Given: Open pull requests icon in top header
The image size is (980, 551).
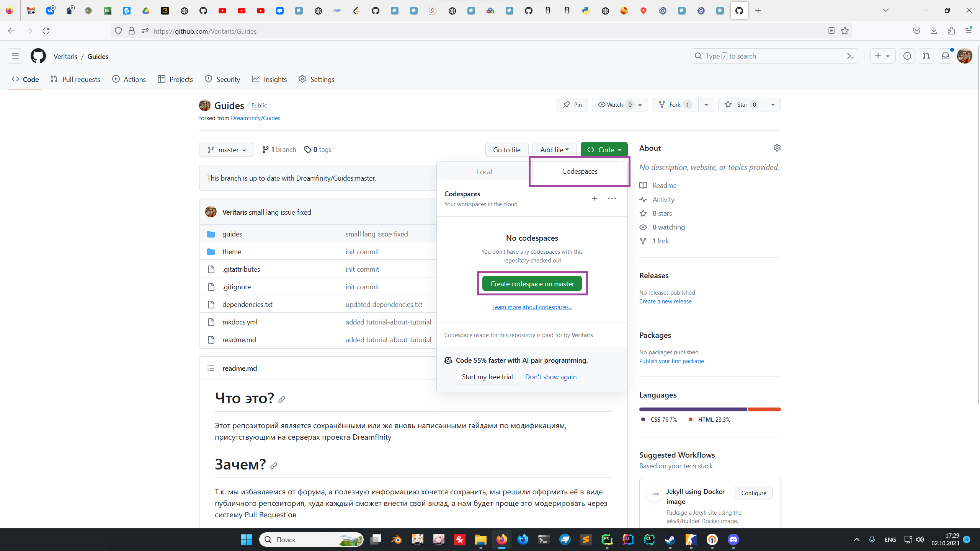Looking at the screenshot, I should [926, 56].
